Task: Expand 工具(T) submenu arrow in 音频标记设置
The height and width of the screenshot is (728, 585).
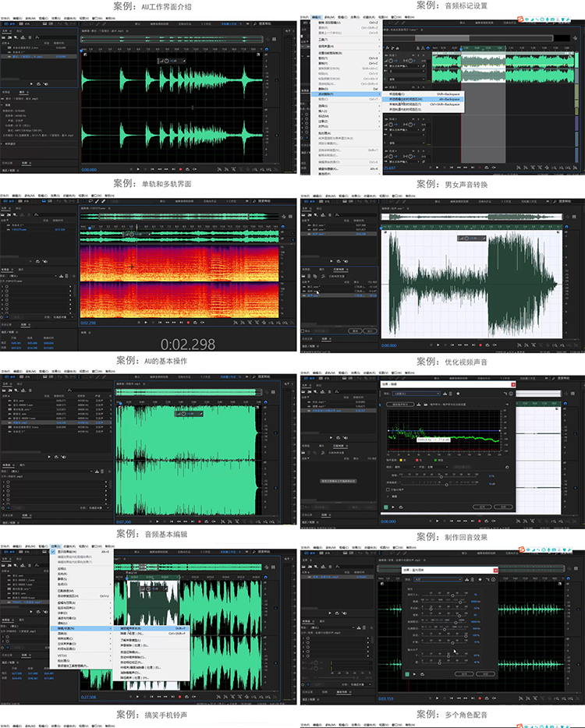Action: point(379,40)
